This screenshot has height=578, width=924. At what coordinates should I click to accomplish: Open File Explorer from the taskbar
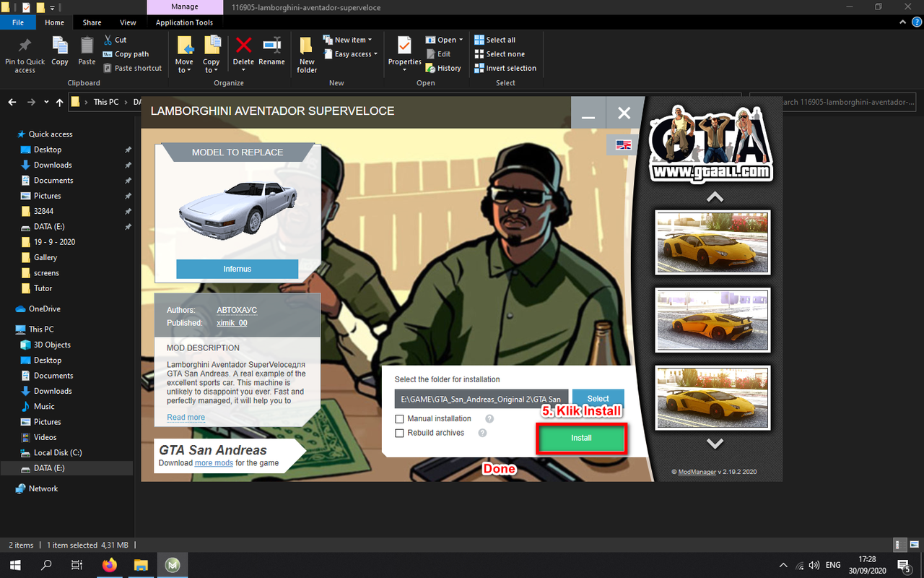tap(141, 564)
